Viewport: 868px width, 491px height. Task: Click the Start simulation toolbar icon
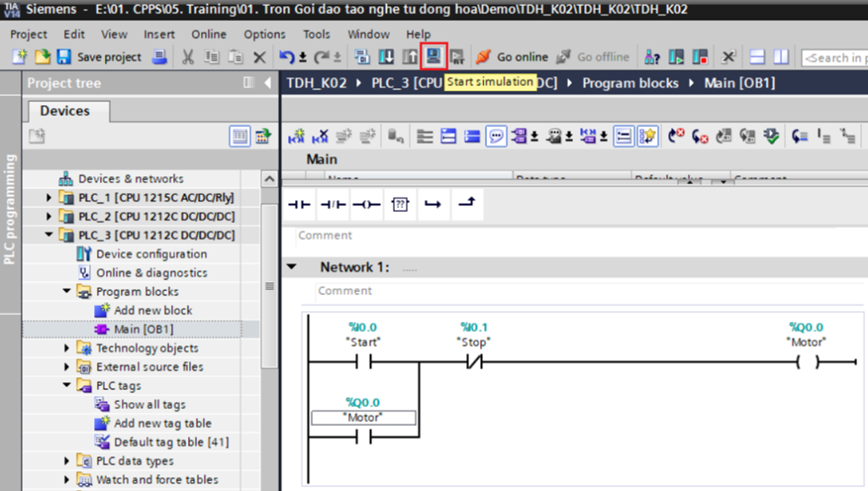[434, 57]
